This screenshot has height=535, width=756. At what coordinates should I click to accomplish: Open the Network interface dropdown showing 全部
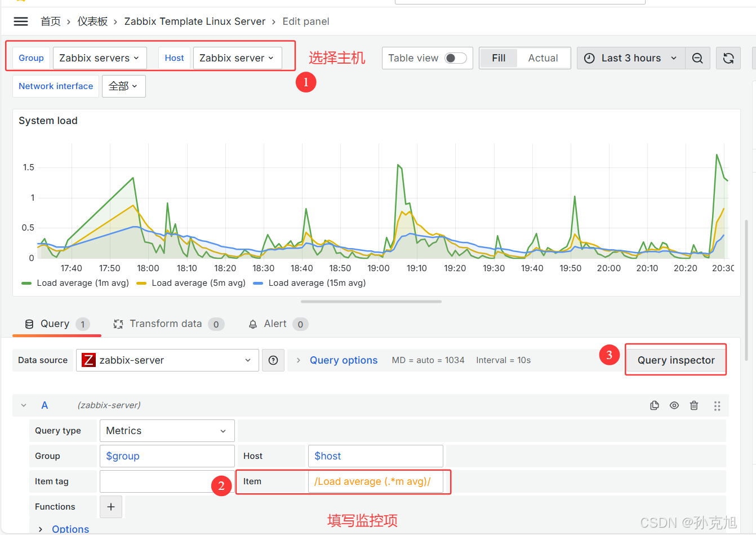coord(124,86)
